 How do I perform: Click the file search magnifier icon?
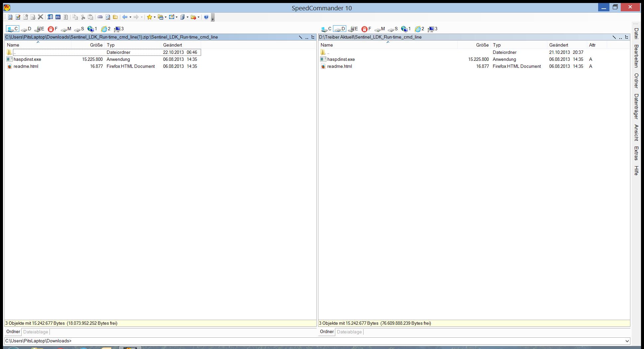point(108,17)
